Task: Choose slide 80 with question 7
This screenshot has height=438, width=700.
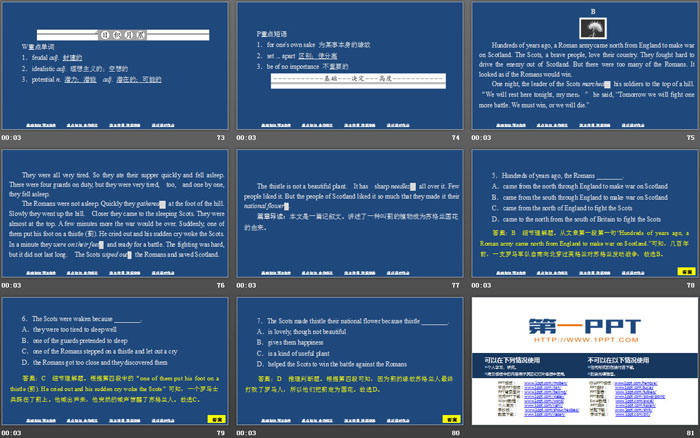Action: pos(349,358)
